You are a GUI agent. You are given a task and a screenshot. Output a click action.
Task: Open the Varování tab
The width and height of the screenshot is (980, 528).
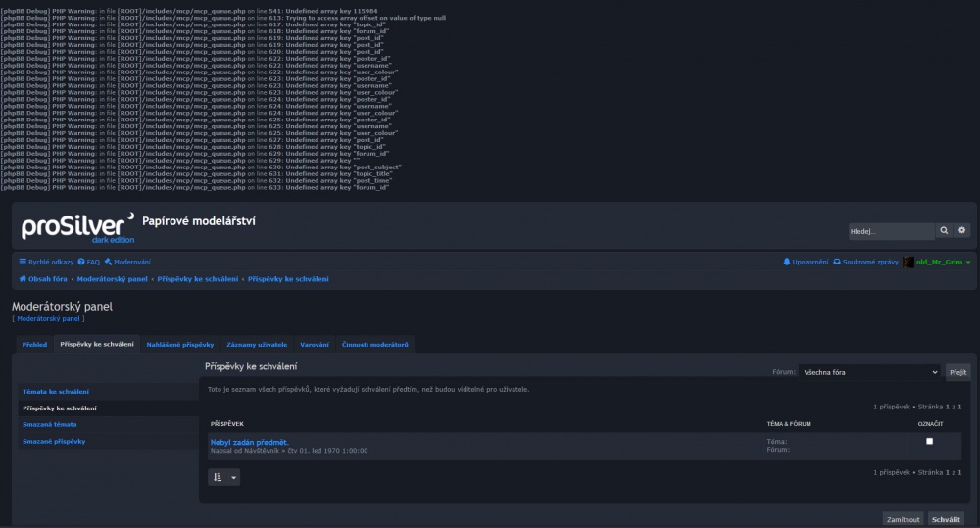click(x=315, y=344)
